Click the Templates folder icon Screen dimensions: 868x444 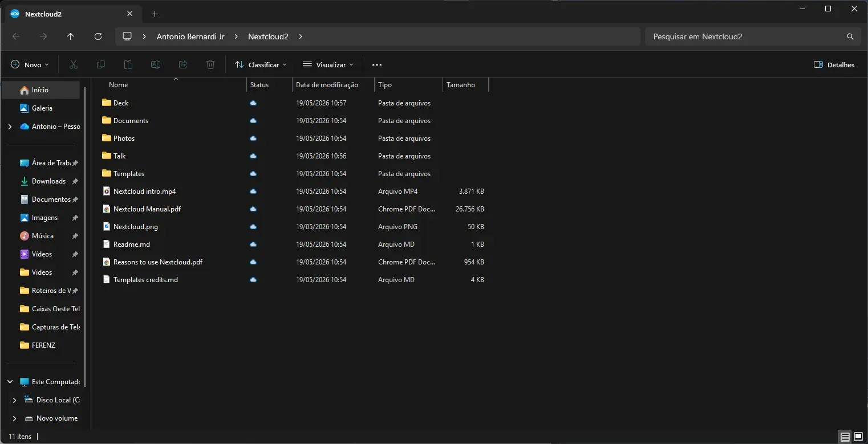(106, 173)
